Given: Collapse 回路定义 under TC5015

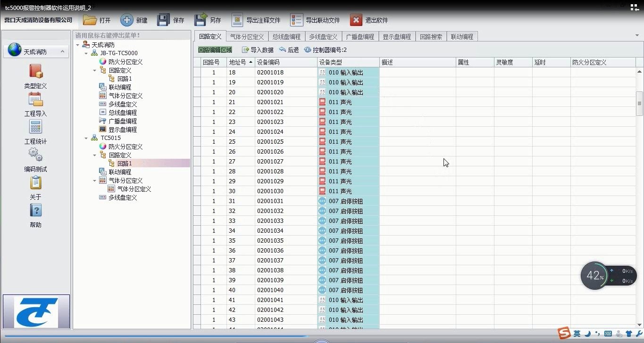Looking at the screenshot, I should tap(95, 155).
